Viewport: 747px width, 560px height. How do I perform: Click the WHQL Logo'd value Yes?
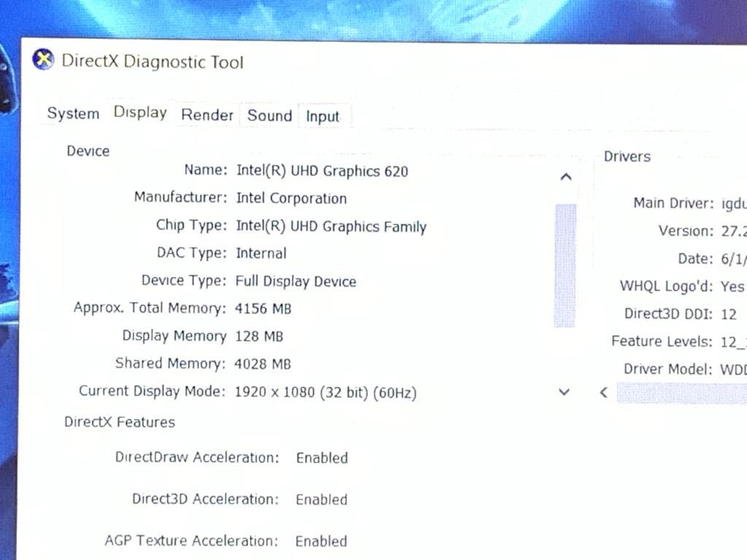(732, 287)
